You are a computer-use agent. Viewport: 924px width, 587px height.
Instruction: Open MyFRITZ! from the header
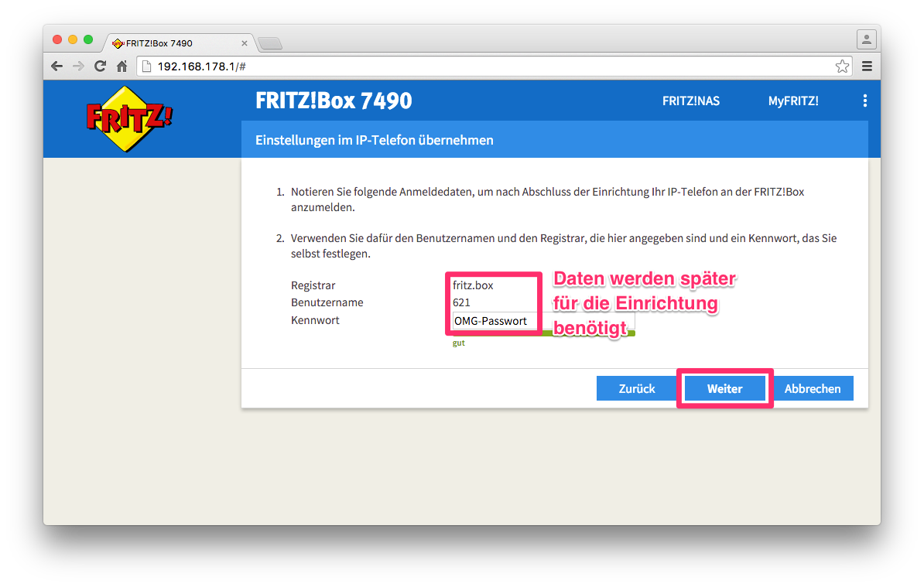pyautogui.click(x=792, y=101)
